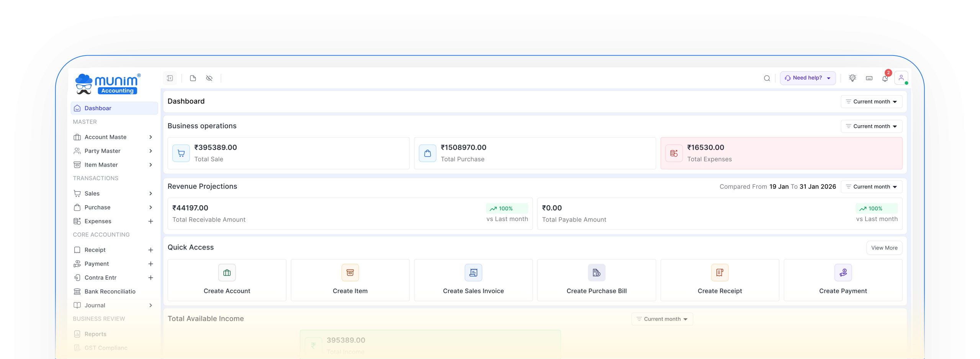This screenshot has height=359, width=980.
Task: Click the Create Purchase Bill icon
Action: point(596,273)
